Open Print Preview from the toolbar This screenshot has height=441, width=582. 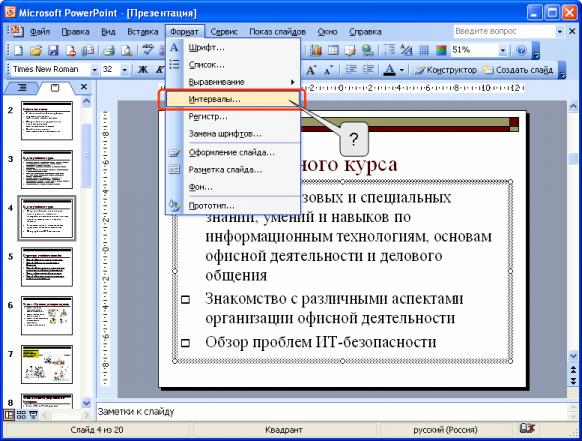[127, 50]
